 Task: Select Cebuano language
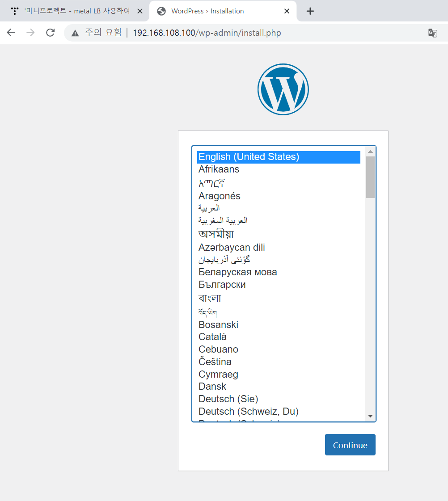279,349
